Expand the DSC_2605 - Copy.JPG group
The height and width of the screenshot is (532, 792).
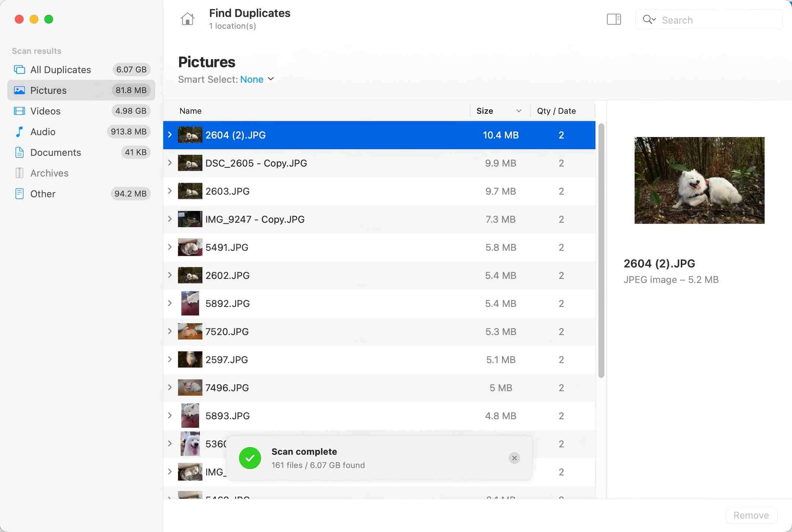[x=170, y=163]
